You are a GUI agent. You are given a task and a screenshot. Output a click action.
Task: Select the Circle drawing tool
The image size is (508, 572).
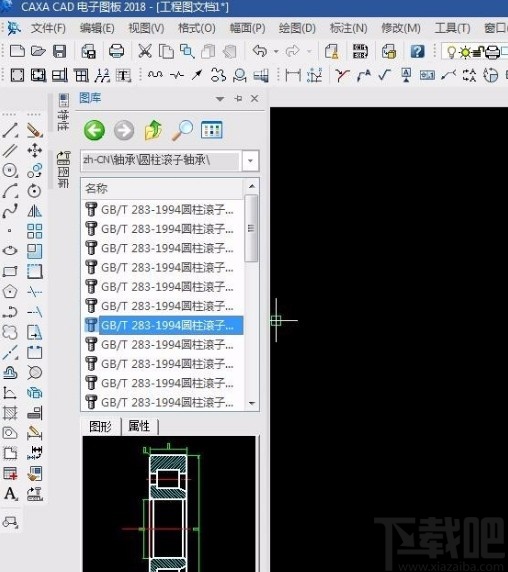click(10, 170)
